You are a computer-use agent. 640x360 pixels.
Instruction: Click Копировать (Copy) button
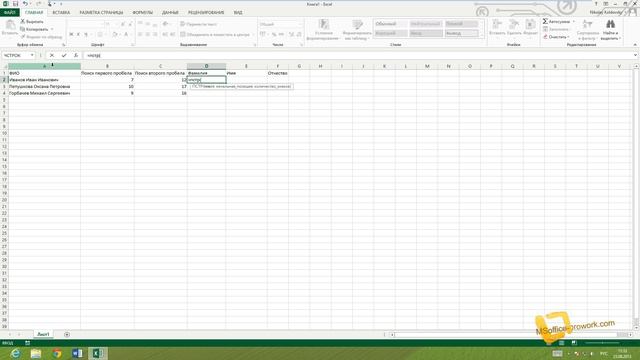click(x=34, y=29)
